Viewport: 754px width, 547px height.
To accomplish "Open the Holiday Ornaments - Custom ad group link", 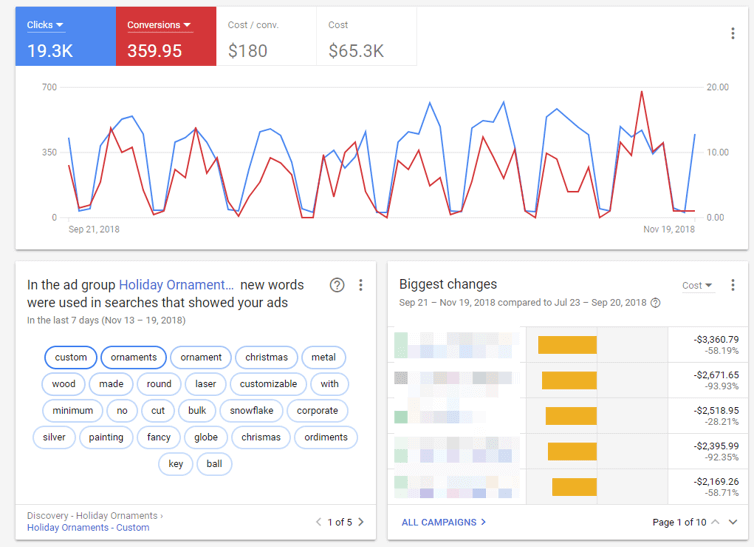I will coord(88,527).
